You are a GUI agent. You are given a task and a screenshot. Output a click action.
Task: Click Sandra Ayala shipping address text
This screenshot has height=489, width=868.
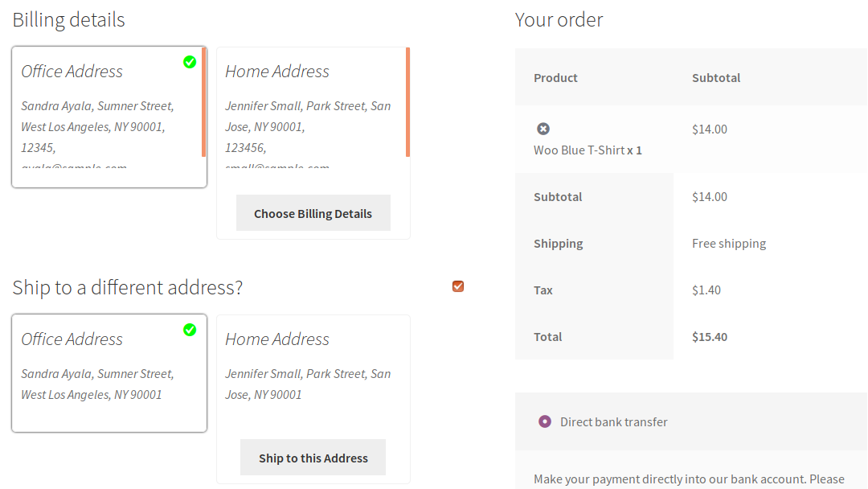coord(97,384)
